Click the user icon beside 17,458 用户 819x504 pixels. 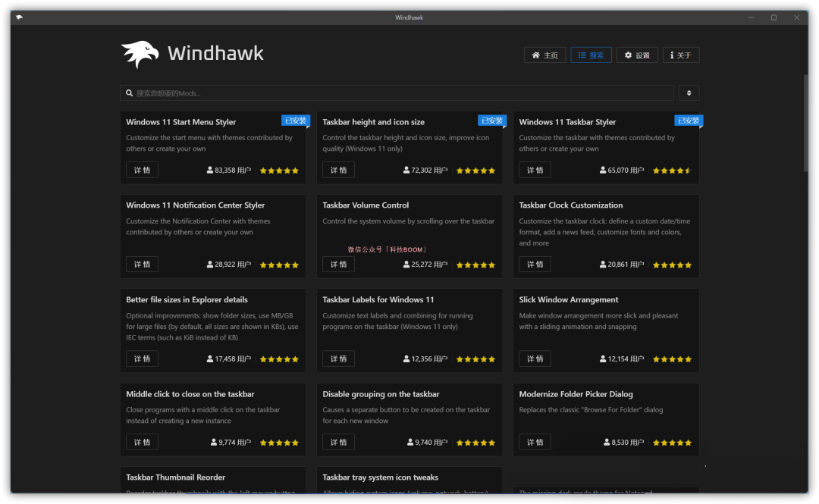coord(209,358)
